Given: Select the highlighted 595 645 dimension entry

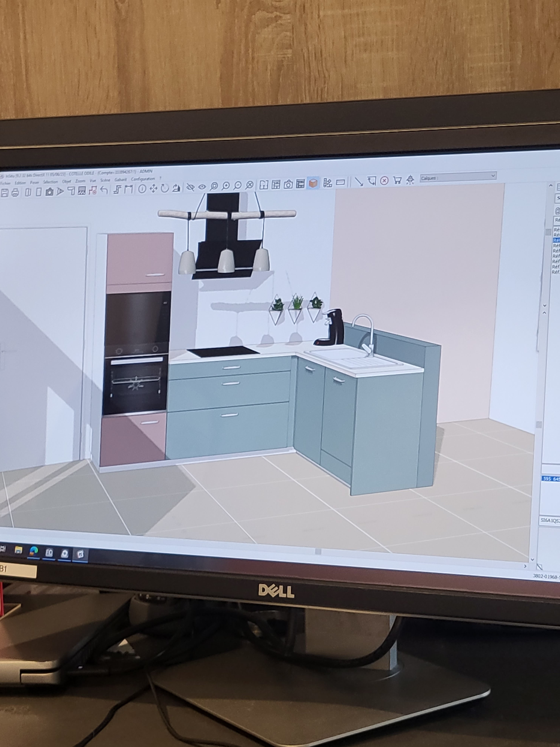Looking at the screenshot, I should (x=551, y=478).
